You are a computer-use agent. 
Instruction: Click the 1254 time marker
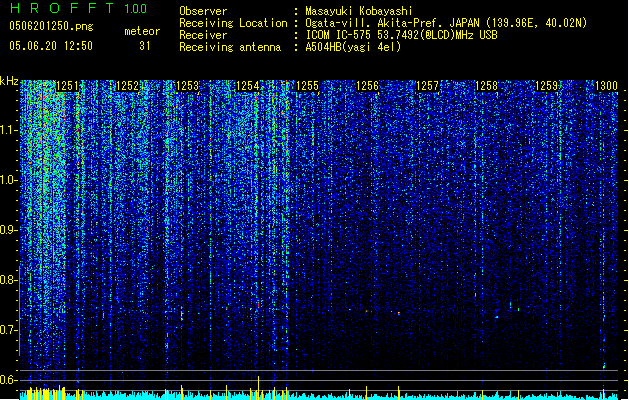pos(248,86)
